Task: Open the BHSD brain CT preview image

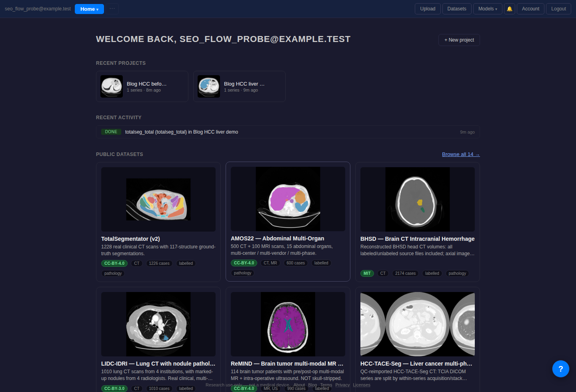Action: tap(418, 199)
